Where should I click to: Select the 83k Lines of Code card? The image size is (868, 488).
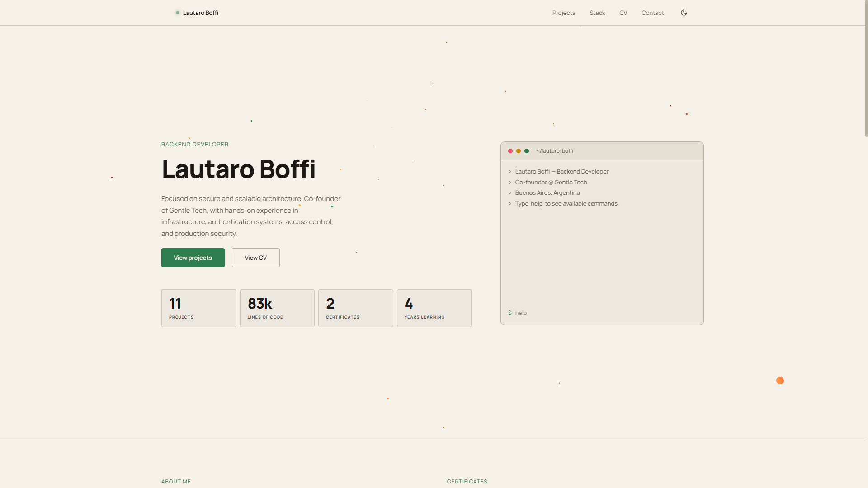click(x=277, y=308)
